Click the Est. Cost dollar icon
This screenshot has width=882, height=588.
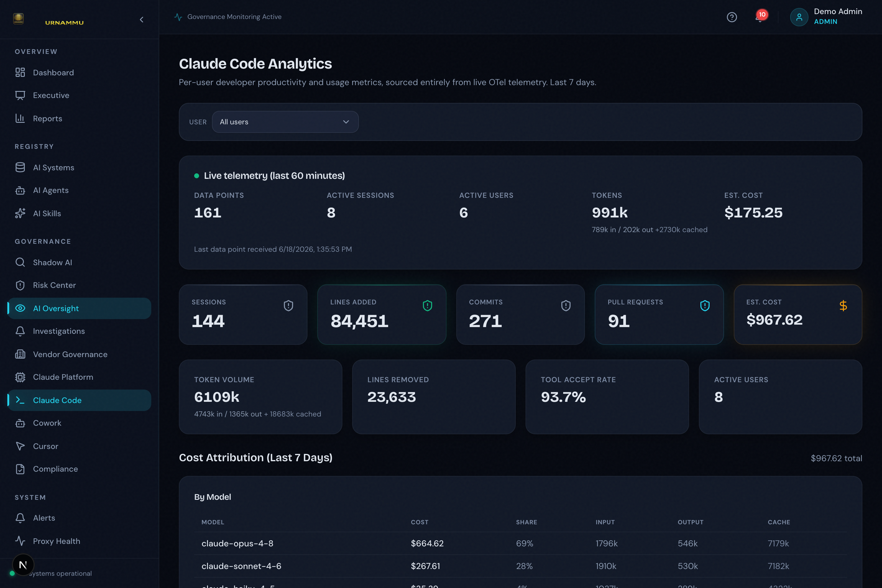[843, 306]
